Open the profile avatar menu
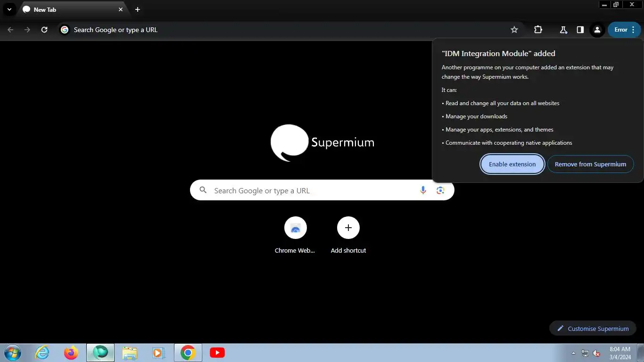Image resolution: width=644 pixels, height=362 pixels. (597, 30)
